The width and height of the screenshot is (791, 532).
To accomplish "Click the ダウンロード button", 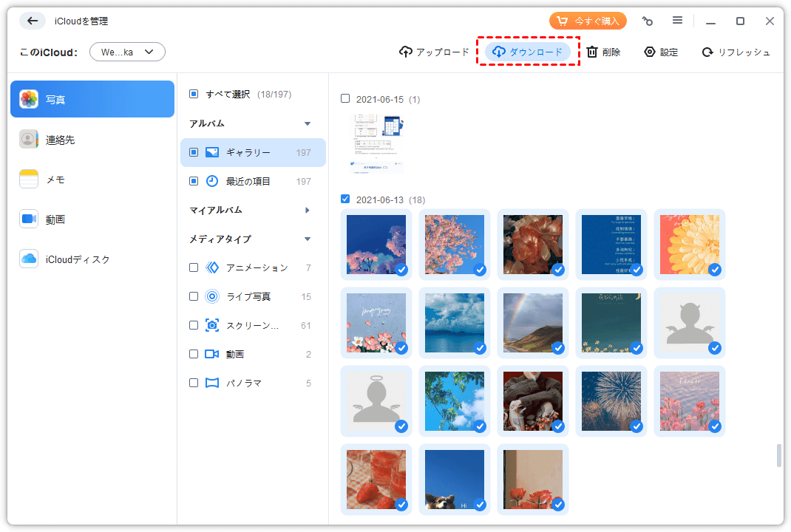I will click(x=528, y=52).
